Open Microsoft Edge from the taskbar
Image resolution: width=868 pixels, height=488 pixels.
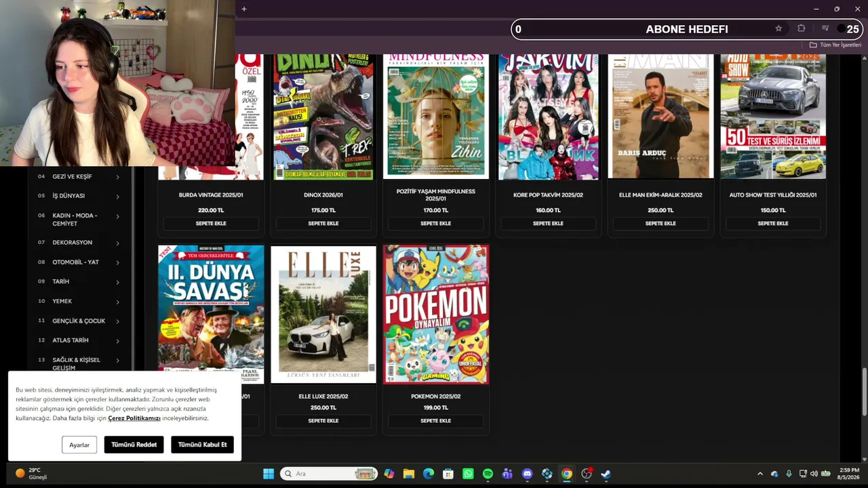tap(429, 474)
